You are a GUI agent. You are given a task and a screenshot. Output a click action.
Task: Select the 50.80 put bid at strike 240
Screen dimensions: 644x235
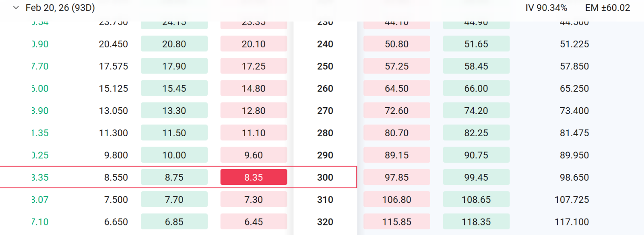coord(397,44)
